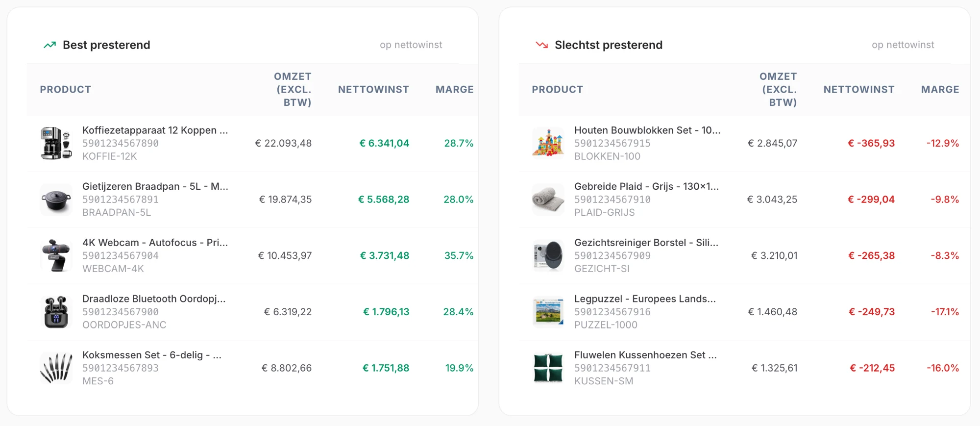Click nettowinst value '€ 5.568,28'
980x426 pixels.
pyautogui.click(x=384, y=200)
